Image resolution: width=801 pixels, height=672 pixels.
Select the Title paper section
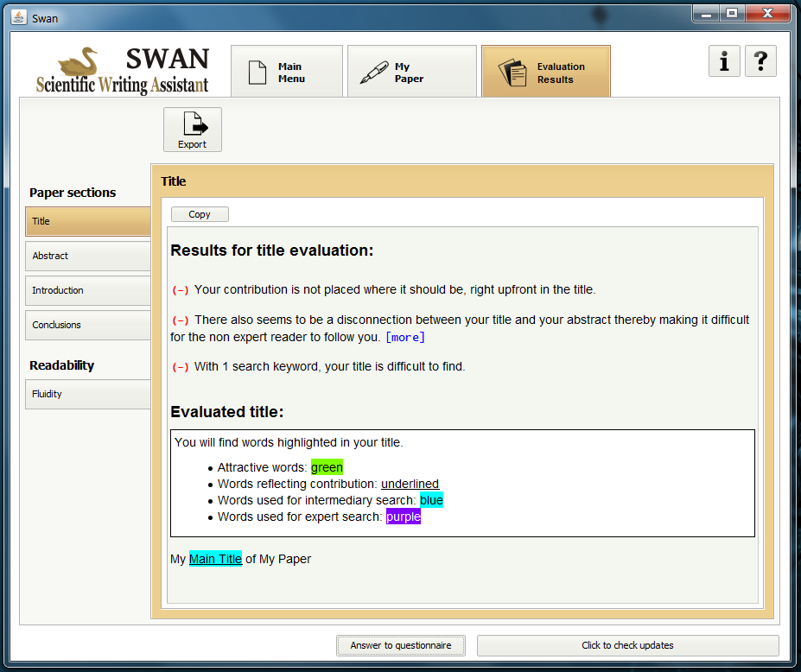pos(88,221)
